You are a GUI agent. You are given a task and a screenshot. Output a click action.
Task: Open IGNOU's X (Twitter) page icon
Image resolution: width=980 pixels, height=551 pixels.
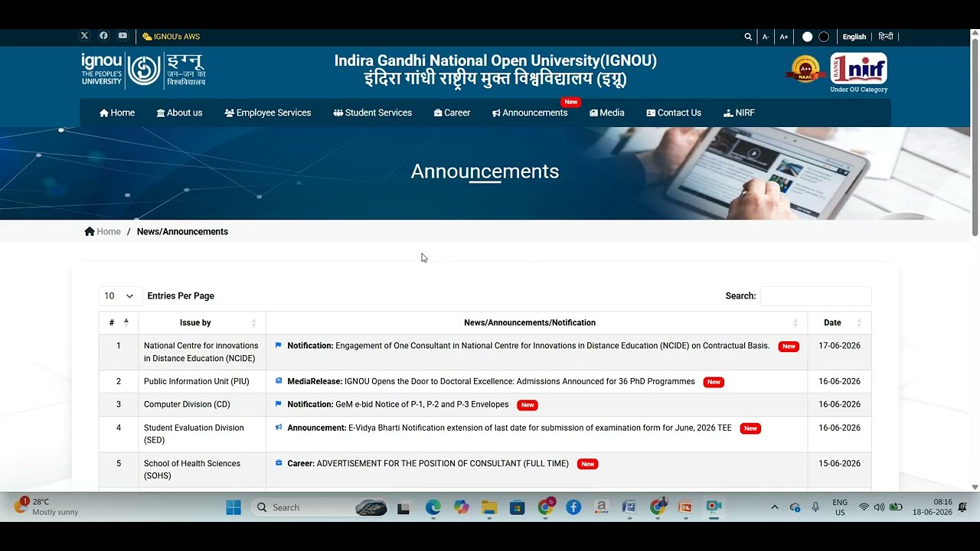pyautogui.click(x=84, y=36)
